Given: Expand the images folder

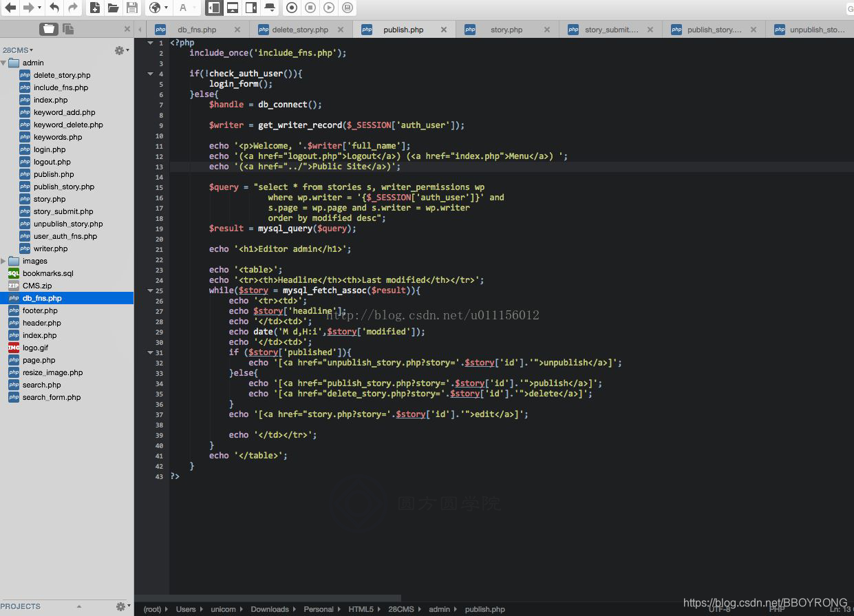Looking at the screenshot, I should pyautogui.click(x=4, y=261).
